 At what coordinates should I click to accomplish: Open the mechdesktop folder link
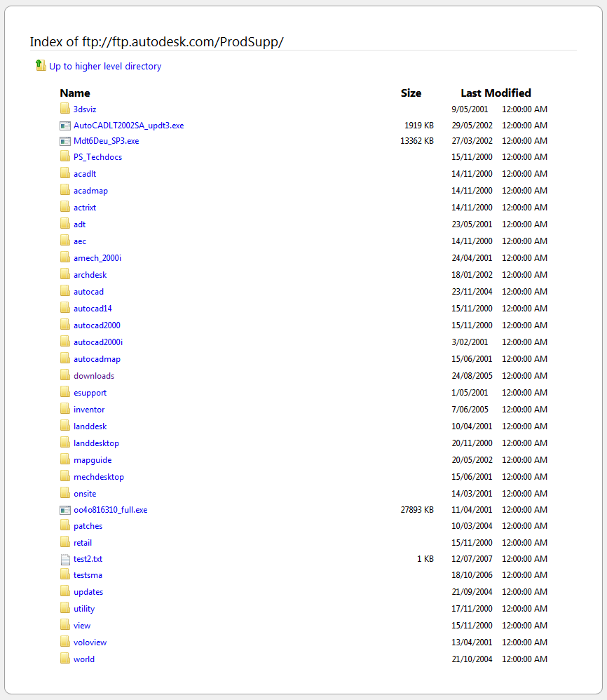tap(99, 477)
